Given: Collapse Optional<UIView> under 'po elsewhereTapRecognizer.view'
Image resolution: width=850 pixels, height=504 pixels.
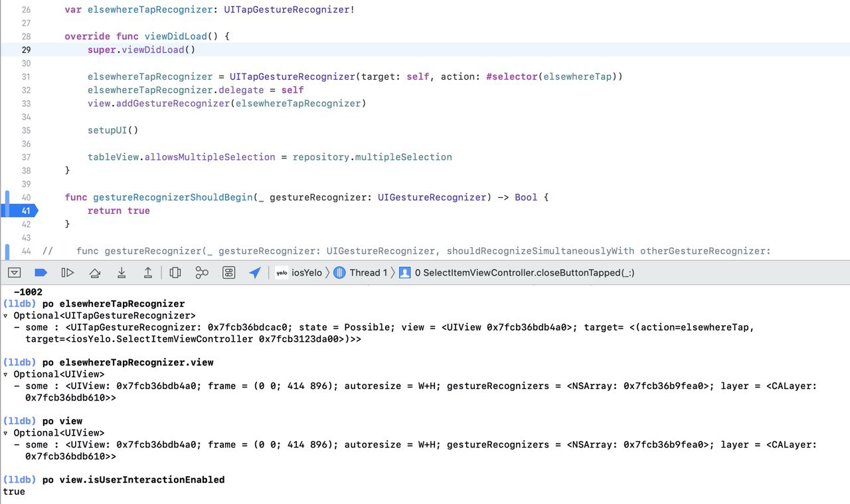Looking at the screenshot, I should (6, 375).
